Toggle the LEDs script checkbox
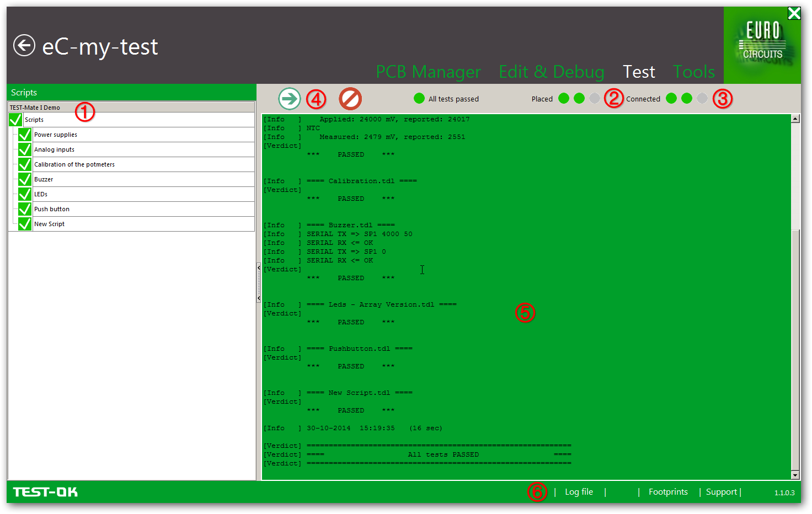The height and width of the screenshot is (514, 812). [25, 194]
